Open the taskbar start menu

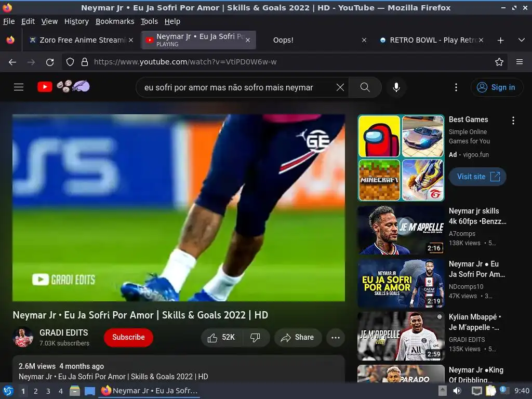[x=8, y=391]
